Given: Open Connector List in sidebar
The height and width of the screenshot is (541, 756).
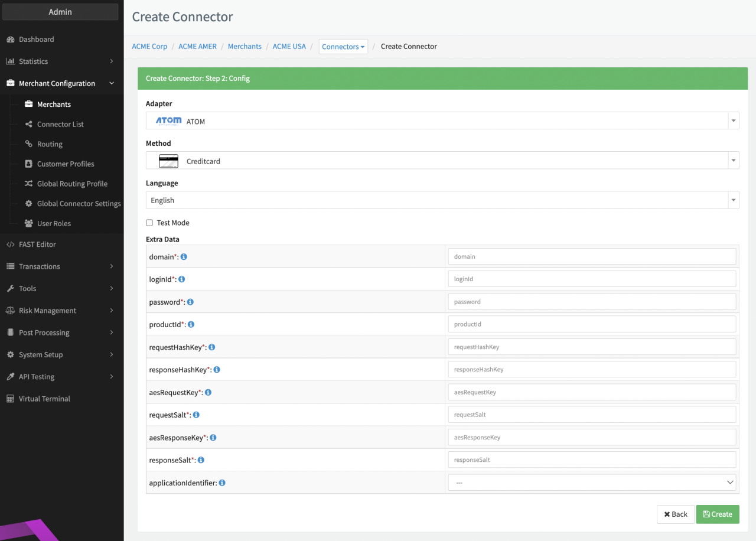Looking at the screenshot, I should [60, 124].
